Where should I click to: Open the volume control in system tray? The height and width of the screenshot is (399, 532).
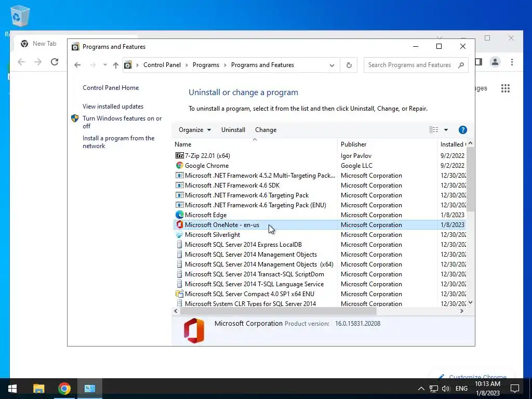446,389
